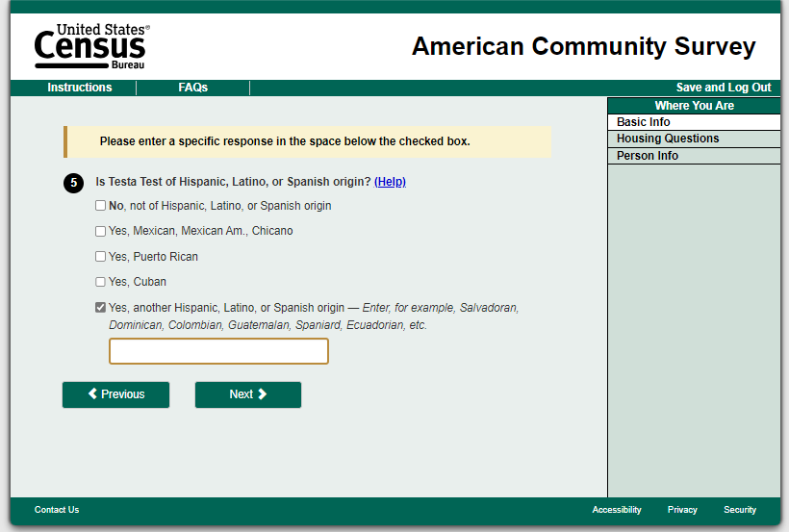789x532 pixels.
Task: Select the Puerto Rican checkbox
Action: tap(101, 257)
